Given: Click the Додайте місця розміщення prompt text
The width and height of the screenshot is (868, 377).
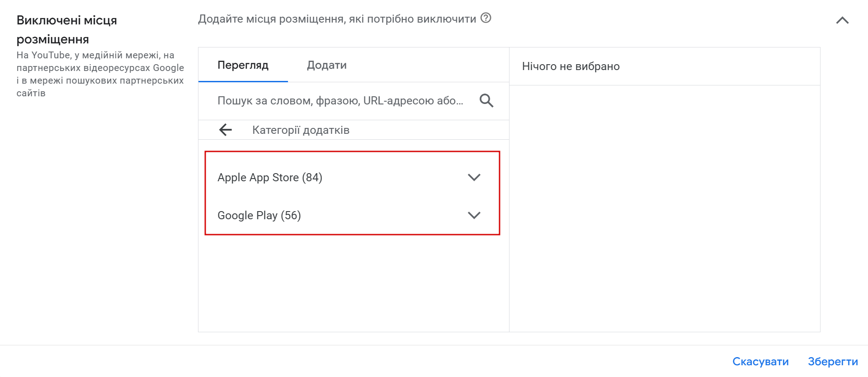Looking at the screenshot, I should [x=337, y=19].
